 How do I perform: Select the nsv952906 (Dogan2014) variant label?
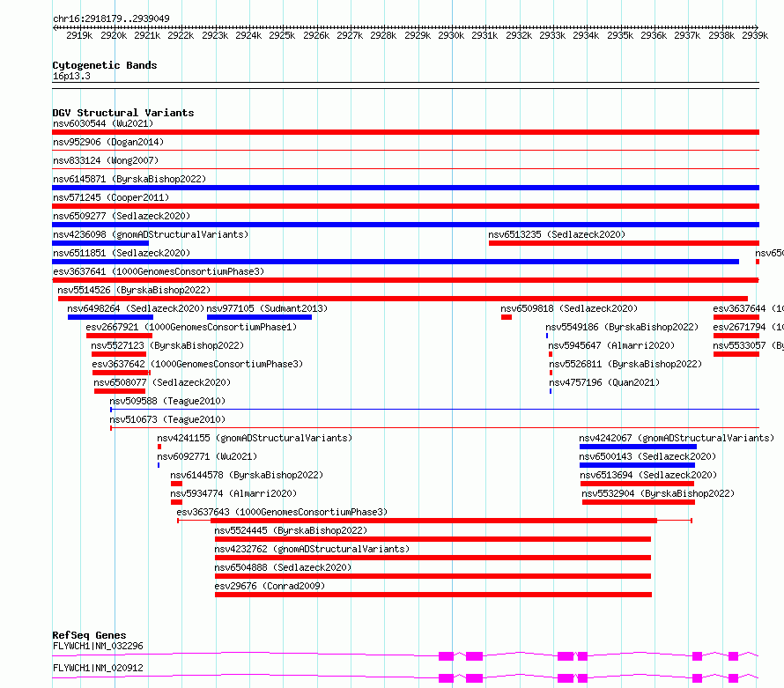pos(108,142)
